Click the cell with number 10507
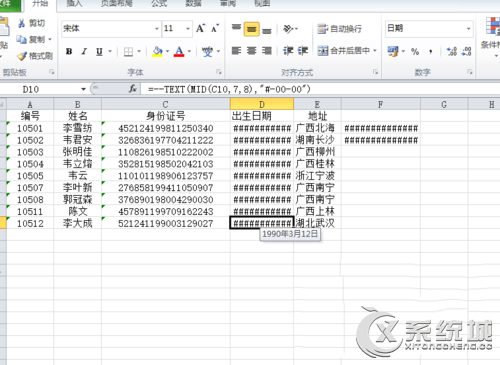Screen dimensions: 500x365 (x=30, y=187)
